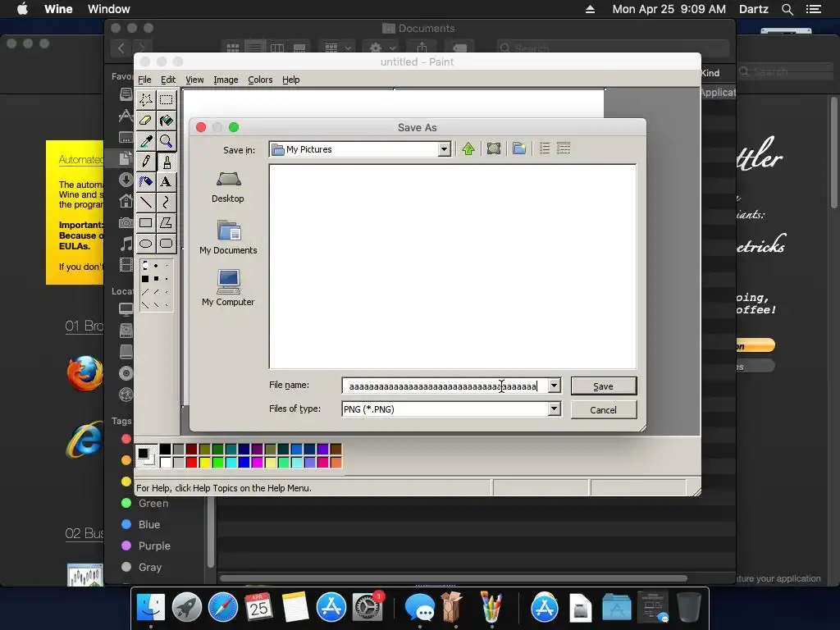The height and width of the screenshot is (630, 840).
Task: Pick the Color Picker eyedropper tool
Action: pos(146,141)
